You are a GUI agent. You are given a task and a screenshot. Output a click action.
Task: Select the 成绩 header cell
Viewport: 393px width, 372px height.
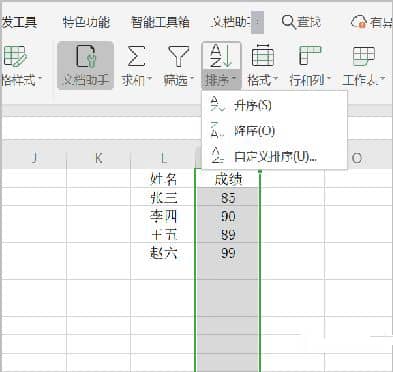pos(228,179)
